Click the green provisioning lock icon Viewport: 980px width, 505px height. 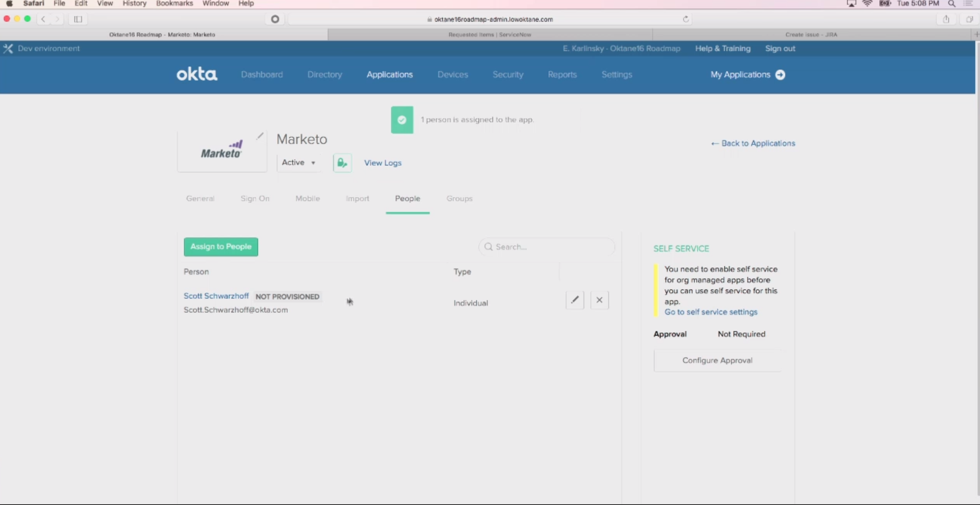pos(342,163)
